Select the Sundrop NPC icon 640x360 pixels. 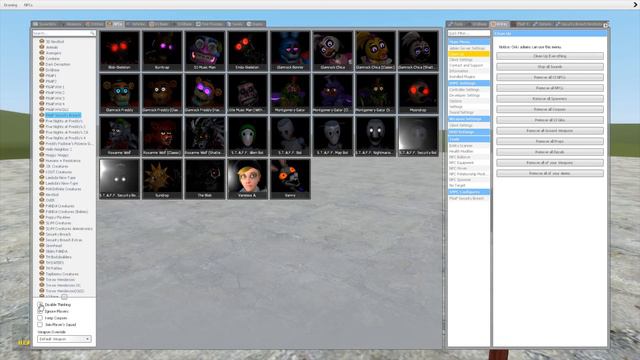click(x=162, y=179)
